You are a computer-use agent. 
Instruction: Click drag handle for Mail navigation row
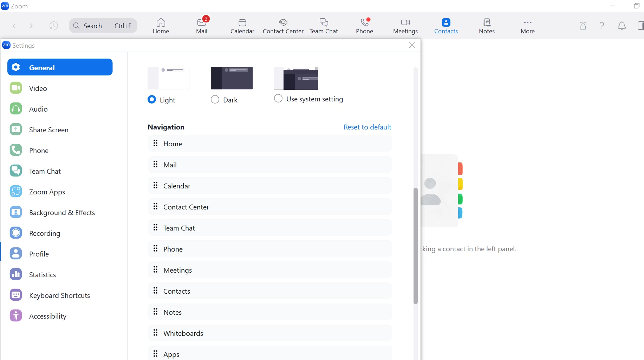pyautogui.click(x=156, y=164)
